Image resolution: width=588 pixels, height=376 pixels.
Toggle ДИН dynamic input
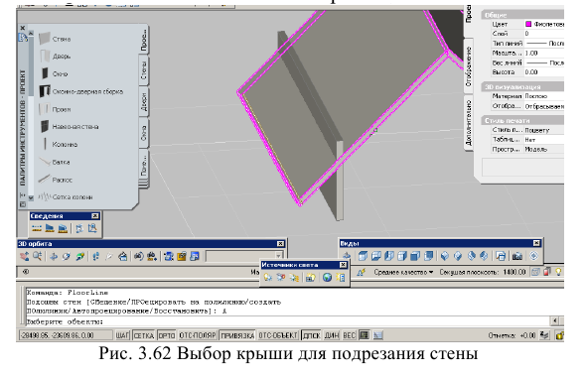(x=332, y=335)
